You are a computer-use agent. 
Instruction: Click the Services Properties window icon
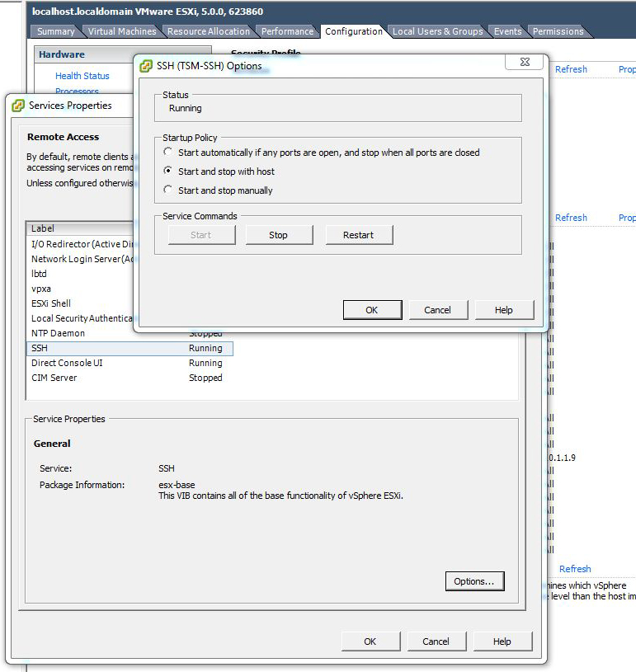pos(18,106)
